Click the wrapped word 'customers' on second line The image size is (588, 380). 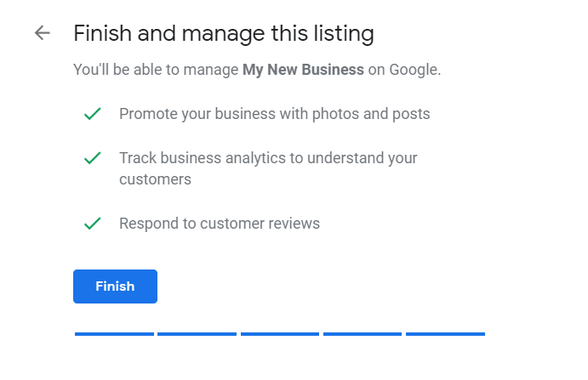[155, 179]
